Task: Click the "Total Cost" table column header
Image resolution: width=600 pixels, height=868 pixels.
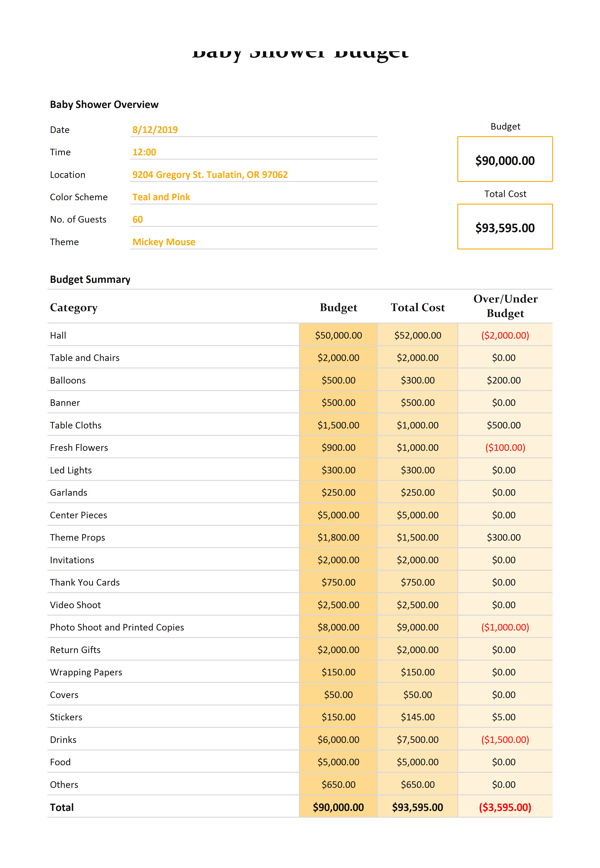Action: coord(418,307)
